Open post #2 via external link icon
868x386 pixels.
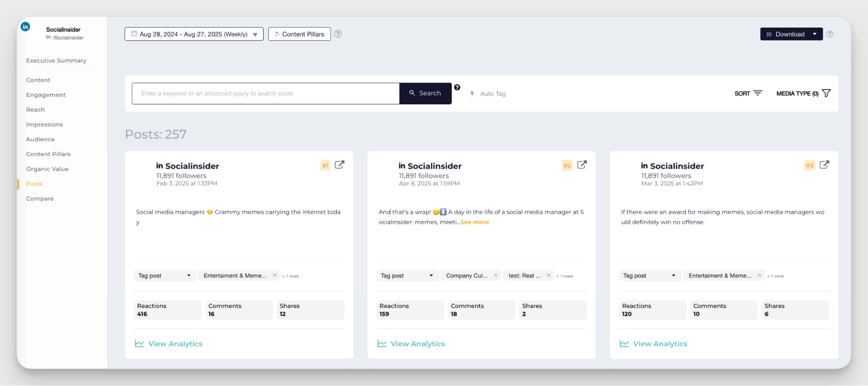(582, 165)
